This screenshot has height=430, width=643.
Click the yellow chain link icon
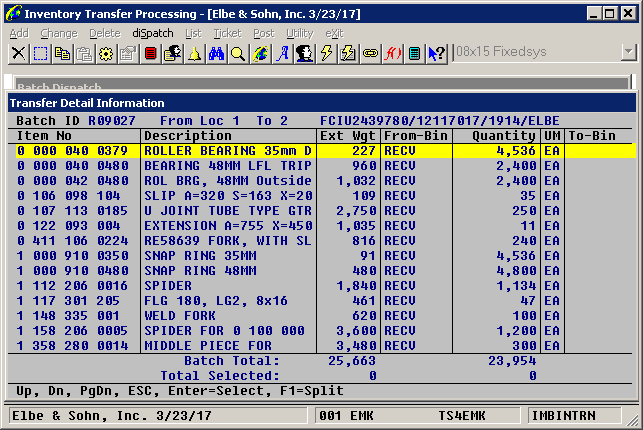[x=370, y=54]
